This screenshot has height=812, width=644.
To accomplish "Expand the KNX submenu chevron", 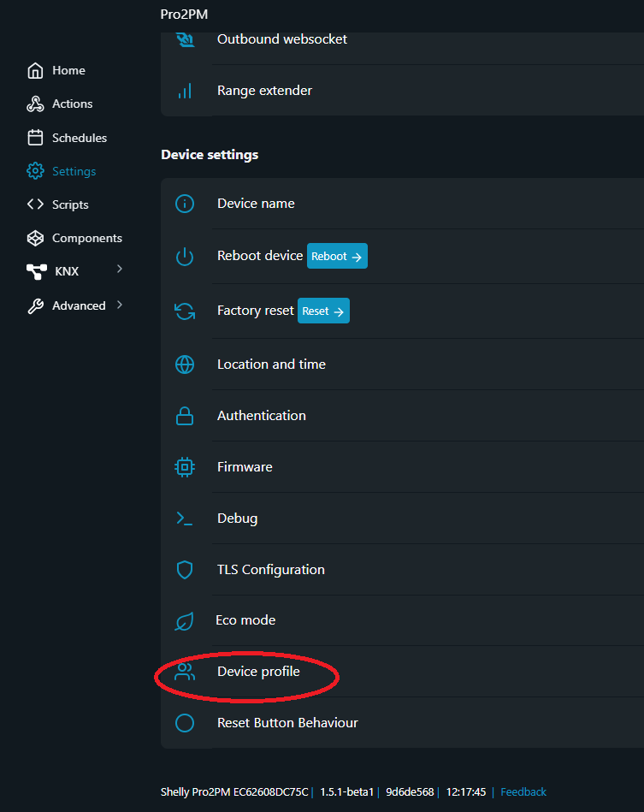I will pos(119,270).
